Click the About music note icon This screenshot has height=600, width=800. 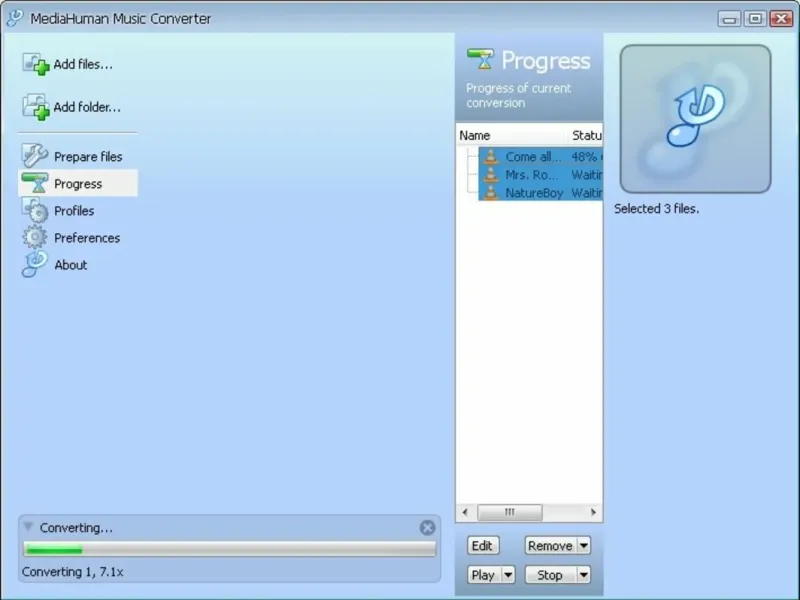(35, 264)
